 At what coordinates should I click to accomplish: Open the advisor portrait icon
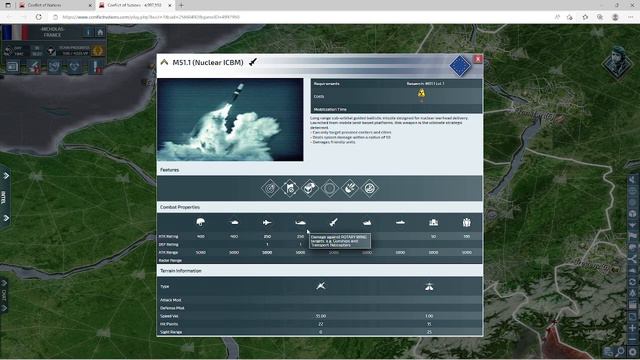pos(617,63)
